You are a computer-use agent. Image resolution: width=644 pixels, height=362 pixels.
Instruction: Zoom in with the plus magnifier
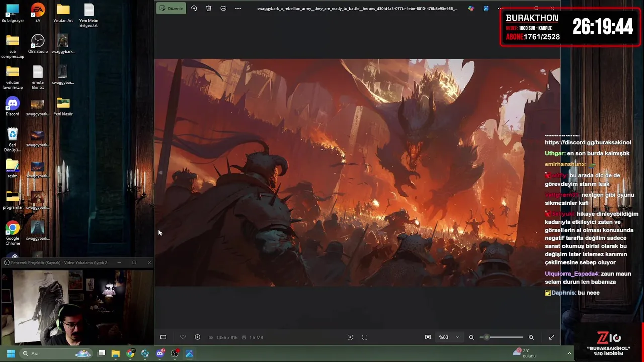531,337
